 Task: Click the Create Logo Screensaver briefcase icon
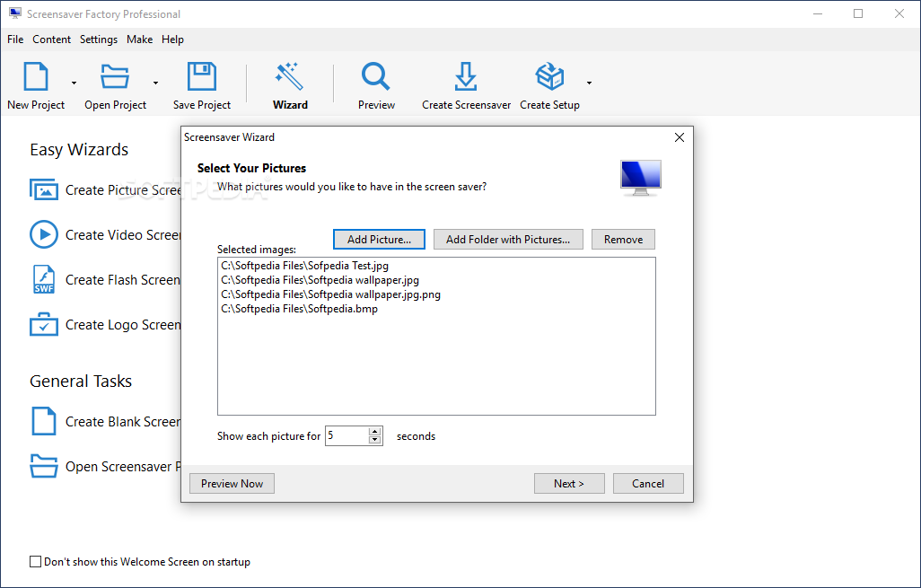[x=44, y=324]
